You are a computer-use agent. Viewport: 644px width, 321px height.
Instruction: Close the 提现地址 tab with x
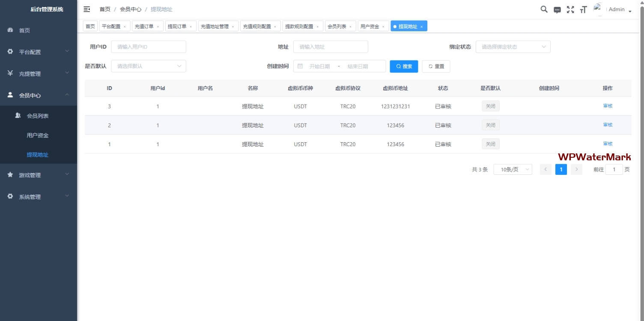[421, 27]
